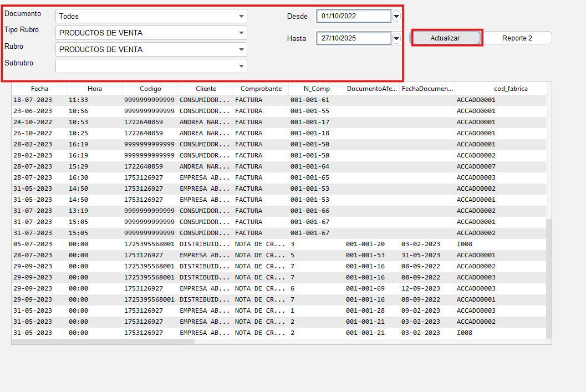This screenshot has width=586, height=392.
Task: Open the Hasta date picker arrow
Action: click(x=396, y=38)
